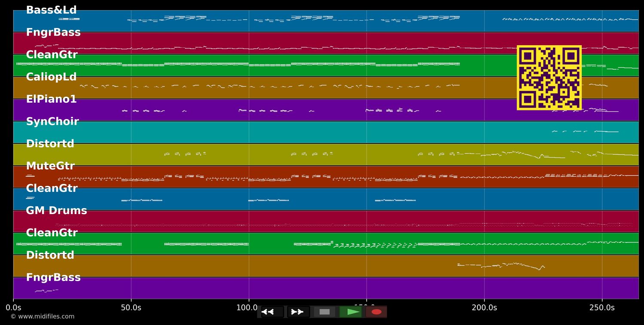Click the Distortd label just above MuteGtr
This screenshot has height=325, width=644.
50,144
